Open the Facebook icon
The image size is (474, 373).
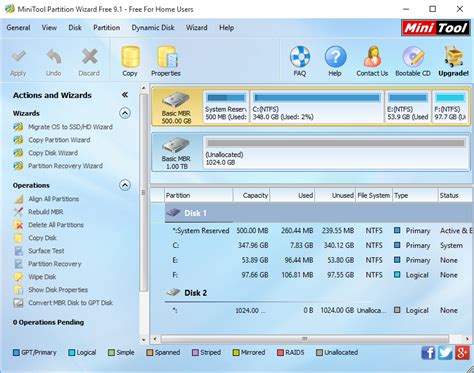pos(428,353)
